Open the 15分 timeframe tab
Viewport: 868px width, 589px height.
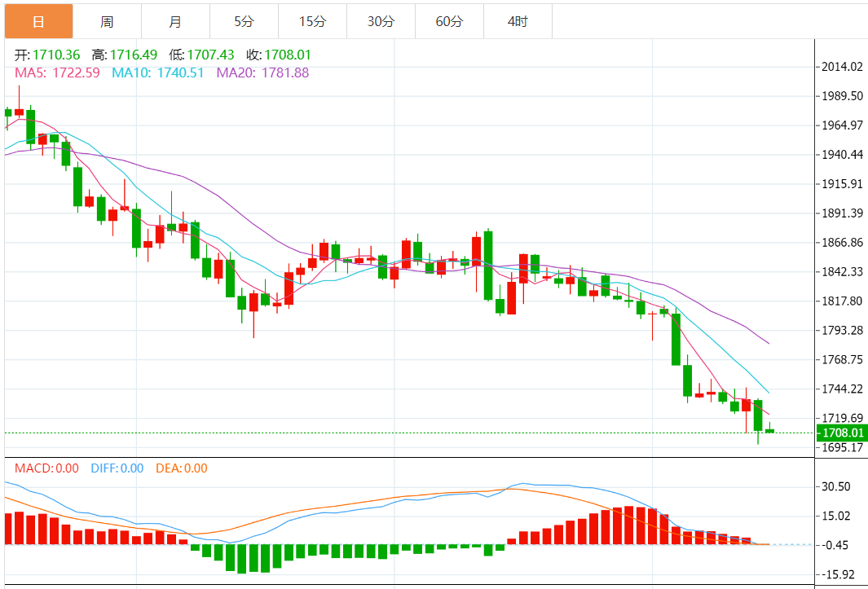point(313,22)
